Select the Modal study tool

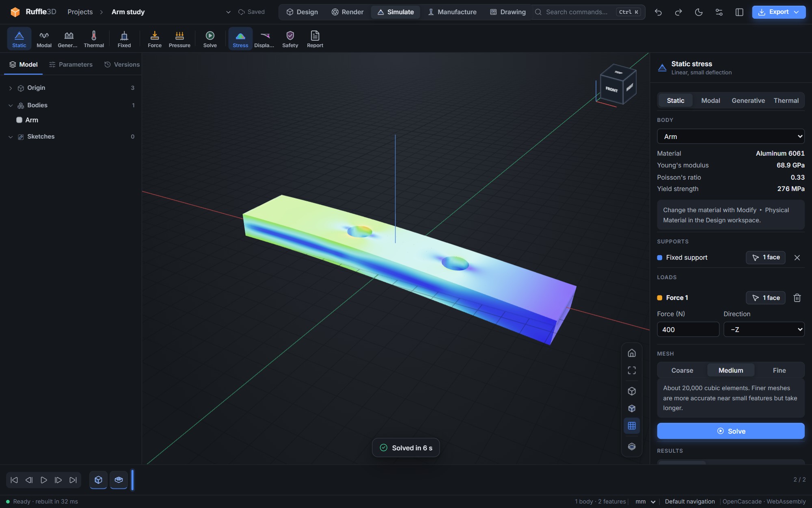tap(44, 39)
